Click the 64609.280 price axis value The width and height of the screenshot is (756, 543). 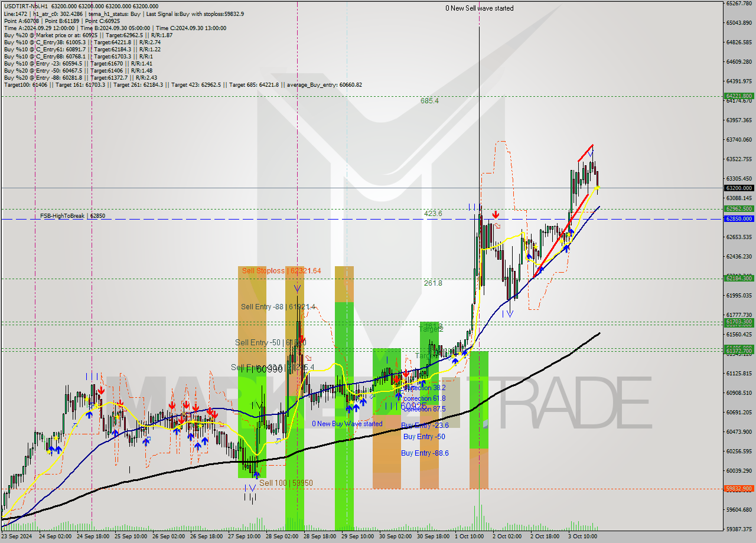click(x=739, y=61)
